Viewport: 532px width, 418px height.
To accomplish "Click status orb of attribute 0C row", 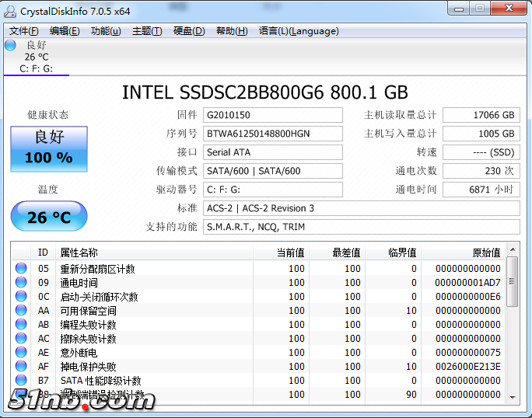I will click(x=21, y=296).
